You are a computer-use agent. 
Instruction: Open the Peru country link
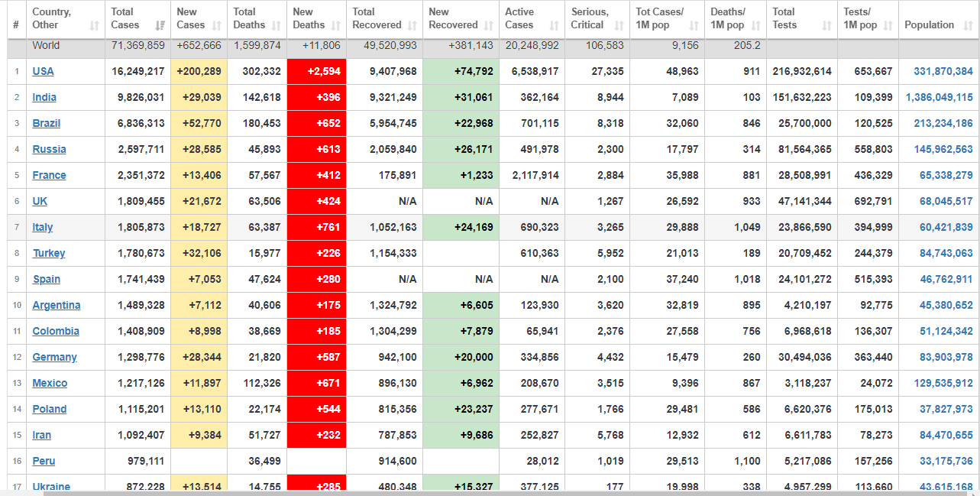point(44,461)
